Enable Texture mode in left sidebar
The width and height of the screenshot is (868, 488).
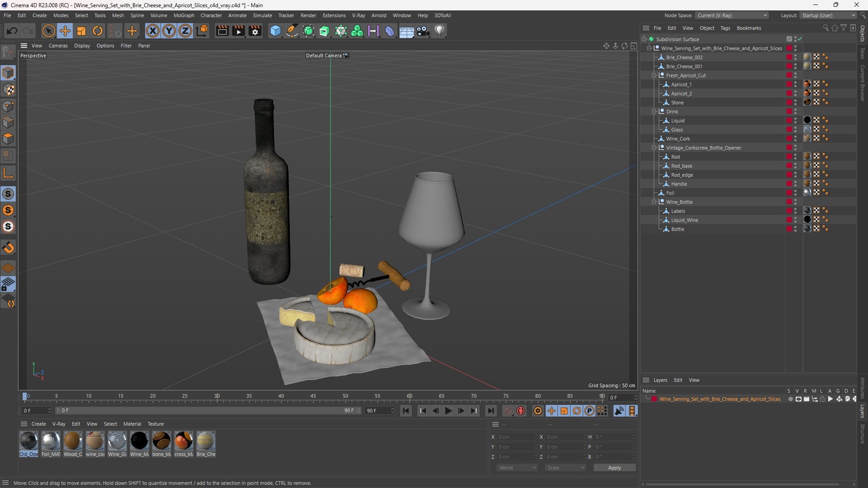pyautogui.click(x=8, y=89)
